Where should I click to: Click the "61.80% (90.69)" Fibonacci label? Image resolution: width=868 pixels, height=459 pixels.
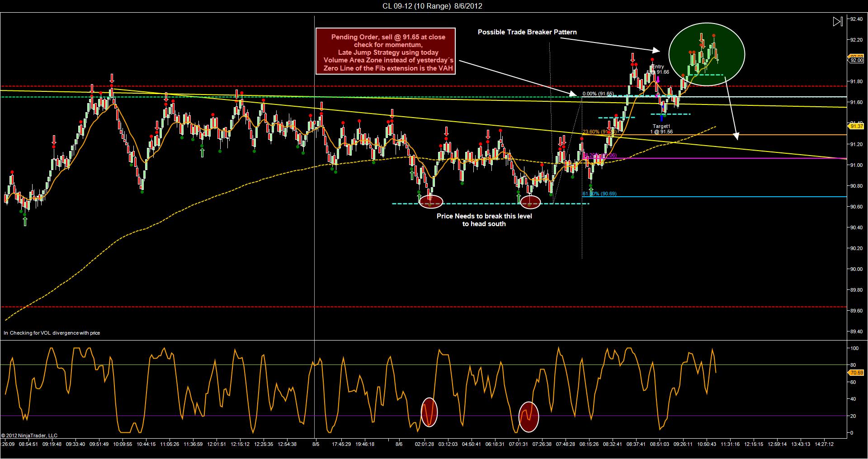[x=599, y=194]
